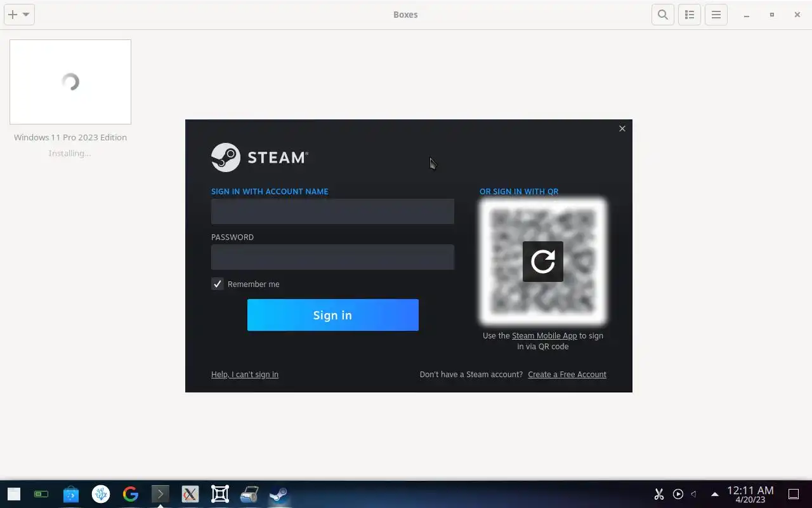Click the Windows 11 Pro 2023 Edition label
812x508 pixels.
70,137
